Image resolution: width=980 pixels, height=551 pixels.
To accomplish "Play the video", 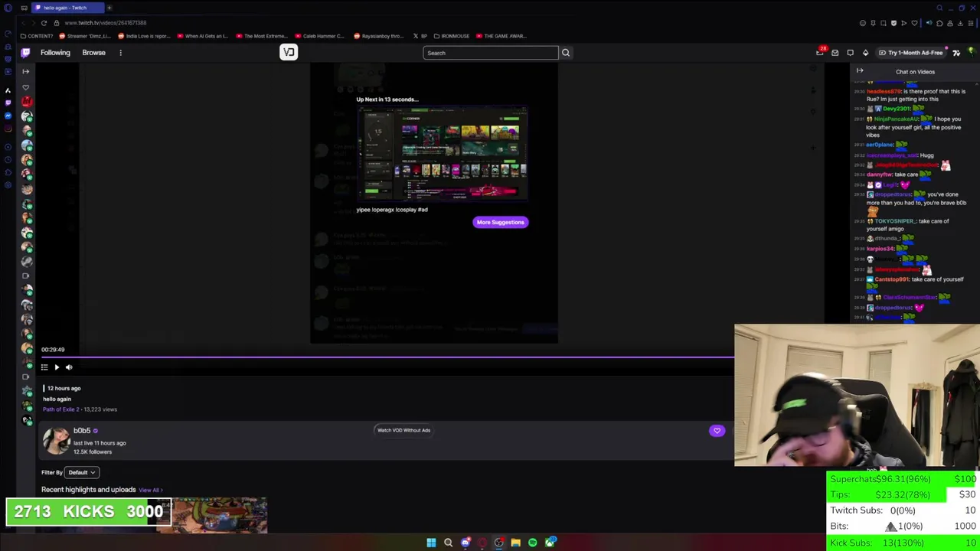I will [x=57, y=367].
